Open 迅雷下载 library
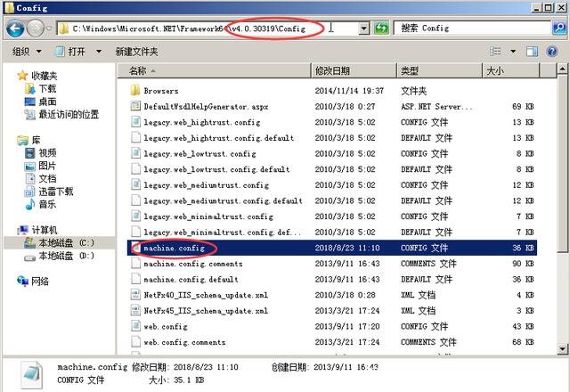This screenshot has height=392, width=570. coord(49,192)
